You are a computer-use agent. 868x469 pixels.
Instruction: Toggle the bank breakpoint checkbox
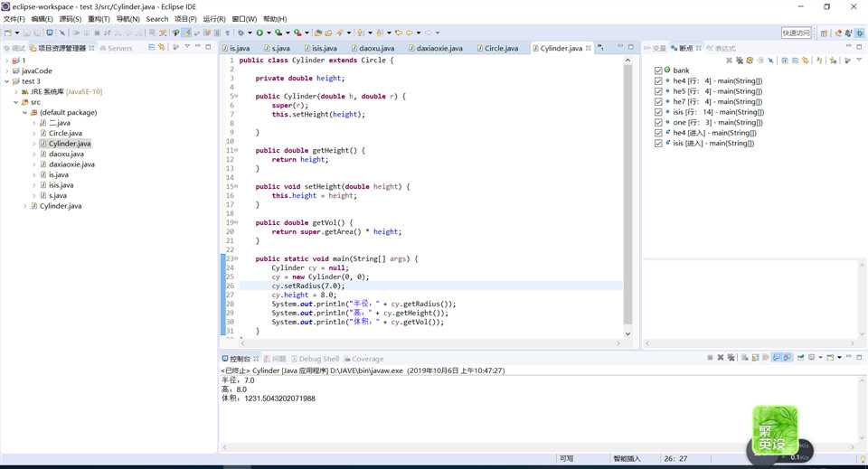pyautogui.click(x=658, y=70)
